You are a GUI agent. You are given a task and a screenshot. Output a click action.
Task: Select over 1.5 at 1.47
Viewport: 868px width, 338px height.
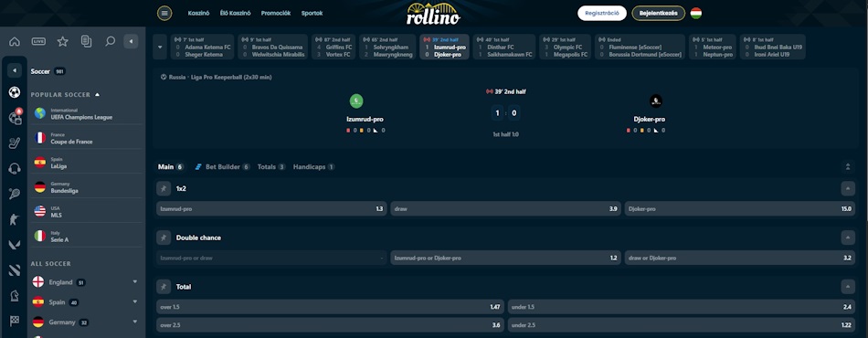click(x=331, y=307)
